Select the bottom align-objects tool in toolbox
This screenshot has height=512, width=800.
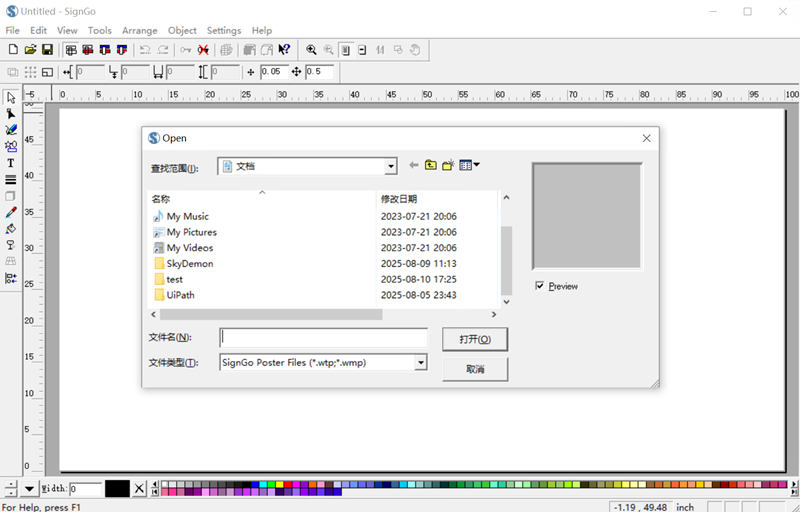11,278
